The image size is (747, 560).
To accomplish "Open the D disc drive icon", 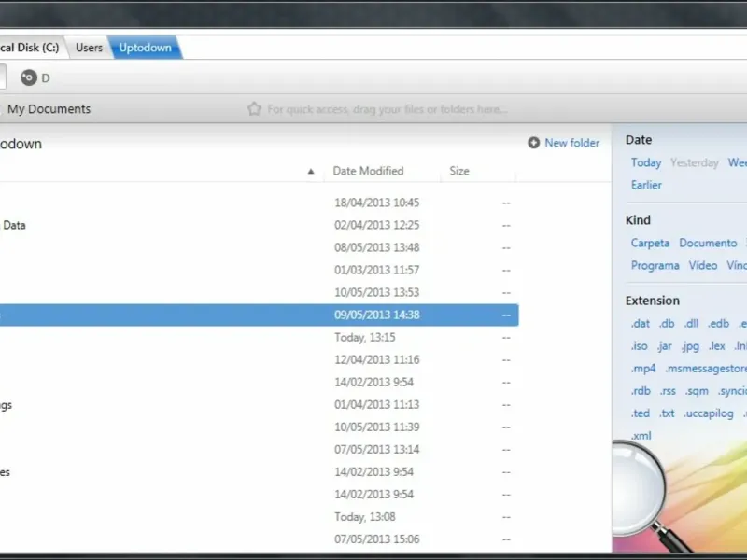I will tap(29, 77).
